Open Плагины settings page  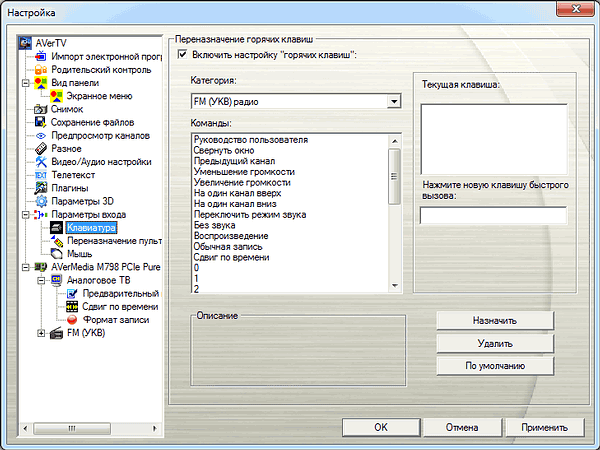coord(70,188)
